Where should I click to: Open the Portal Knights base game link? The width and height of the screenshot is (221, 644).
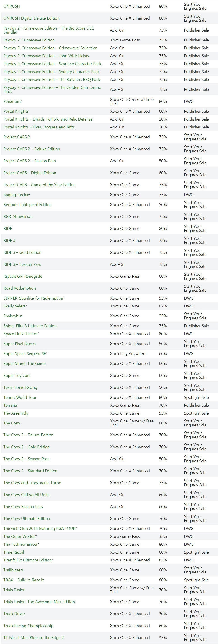16,112
